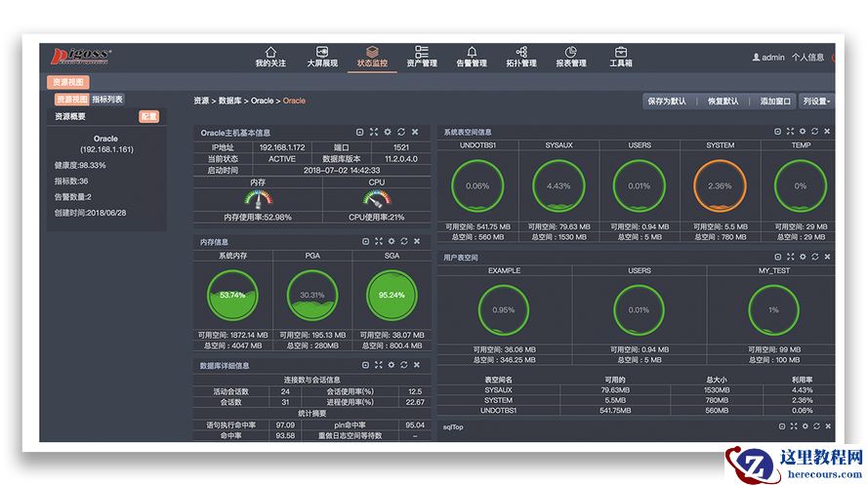Select the 状态监控 navigation item
Screen dimensions: 868x486
(x=372, y=57)
